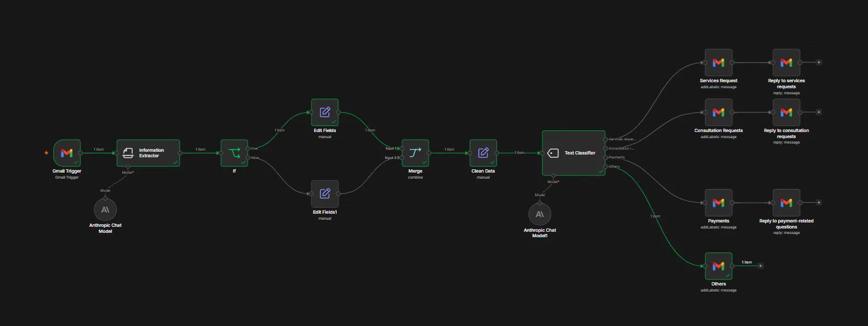868x326 pixels.
Task: Click the Payments node label text
Action: pyautogui.click(x=718, y=221)
